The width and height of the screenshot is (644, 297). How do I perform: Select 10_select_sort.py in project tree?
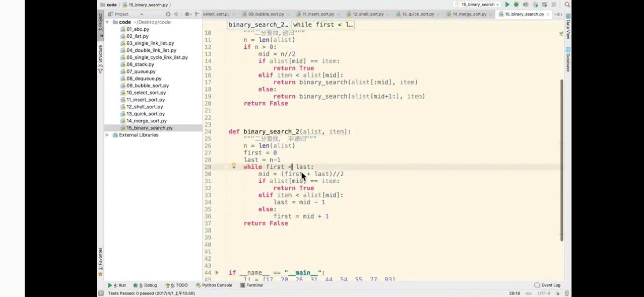146,93
